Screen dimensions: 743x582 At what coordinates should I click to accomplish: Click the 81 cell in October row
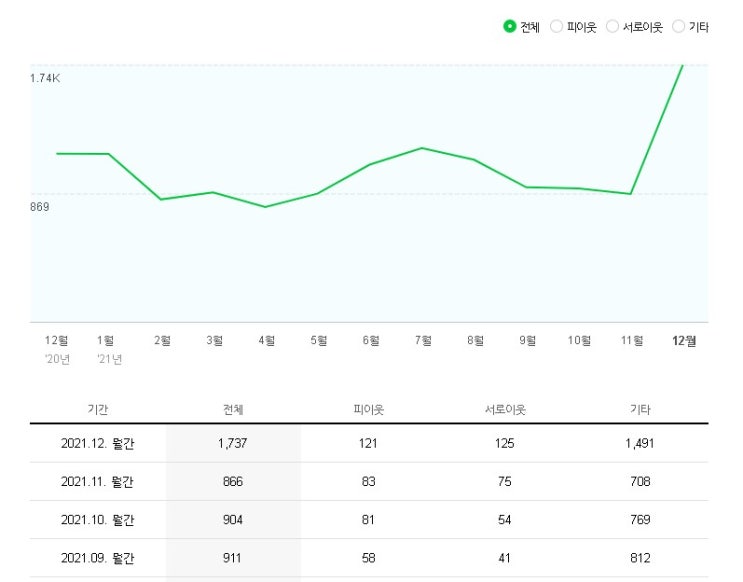coord(368,520)
